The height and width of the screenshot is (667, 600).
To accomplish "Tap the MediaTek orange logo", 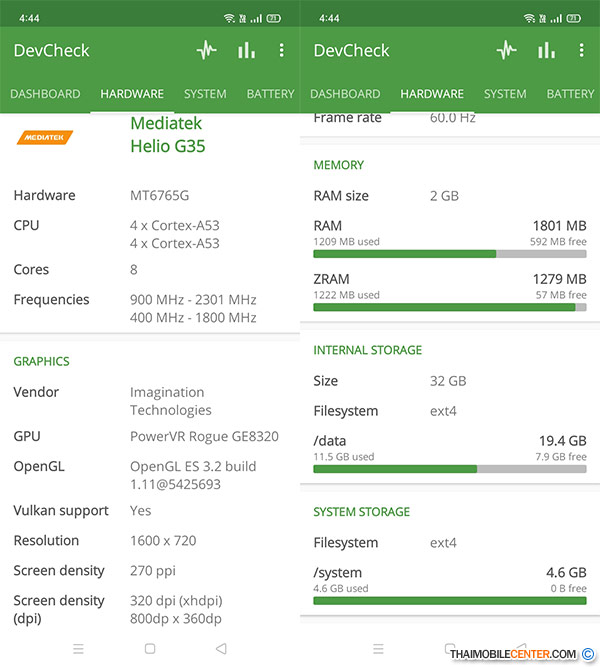I will [45, 137].
